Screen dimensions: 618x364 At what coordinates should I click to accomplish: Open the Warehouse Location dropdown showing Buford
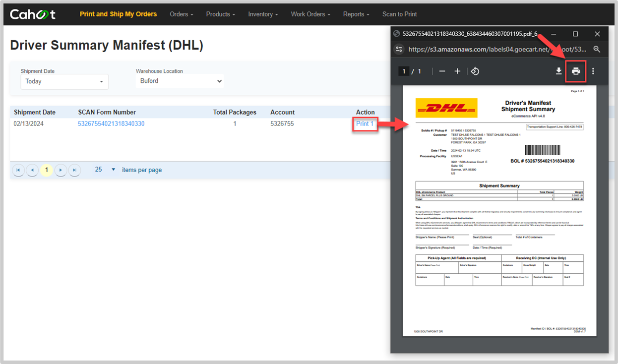point(180,81)
